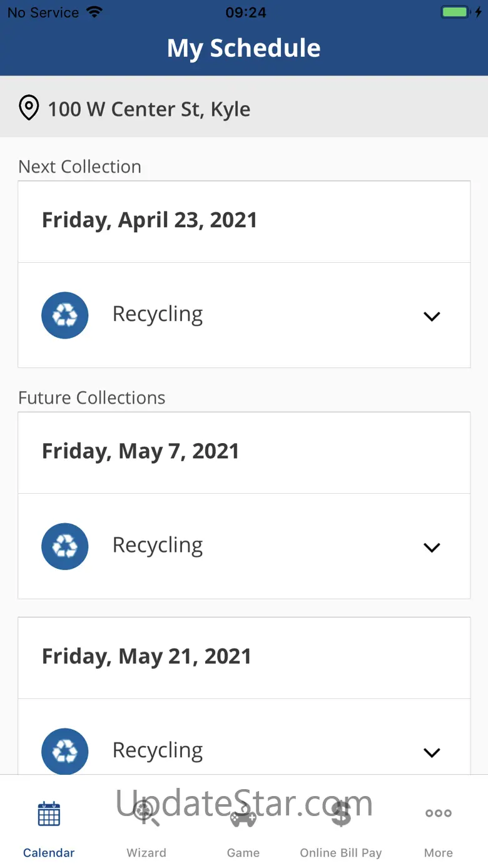Select the Friday, April 23, 2021 header
The height and width of the screenshot is (868, 488).
point(150,220)
